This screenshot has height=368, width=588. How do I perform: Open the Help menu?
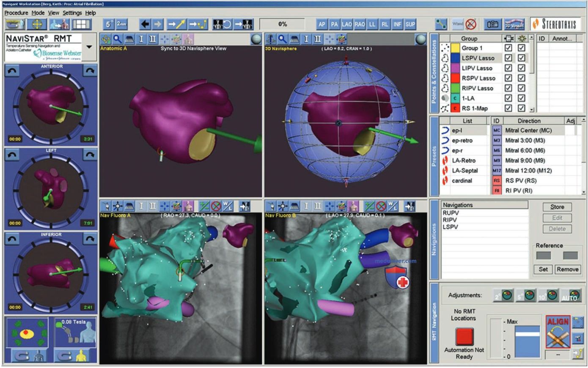pyautogui.click(x=91, y=13)
